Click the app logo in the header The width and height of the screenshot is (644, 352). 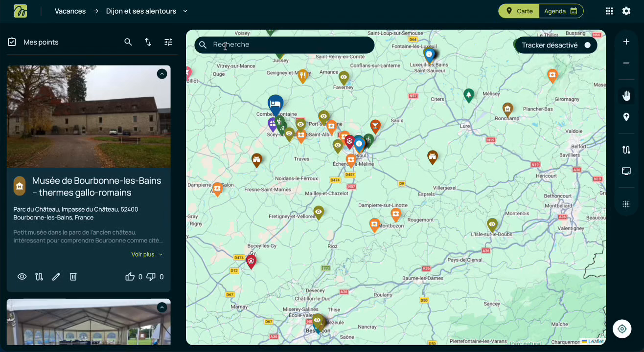click(x=21, y=11)
